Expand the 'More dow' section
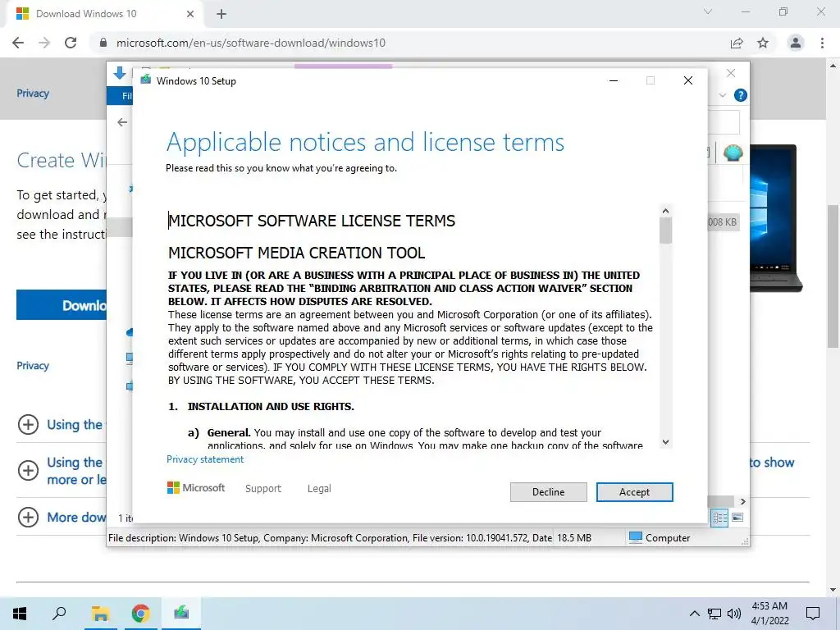This screenshot has height=630, width=840. coord(29,517)
